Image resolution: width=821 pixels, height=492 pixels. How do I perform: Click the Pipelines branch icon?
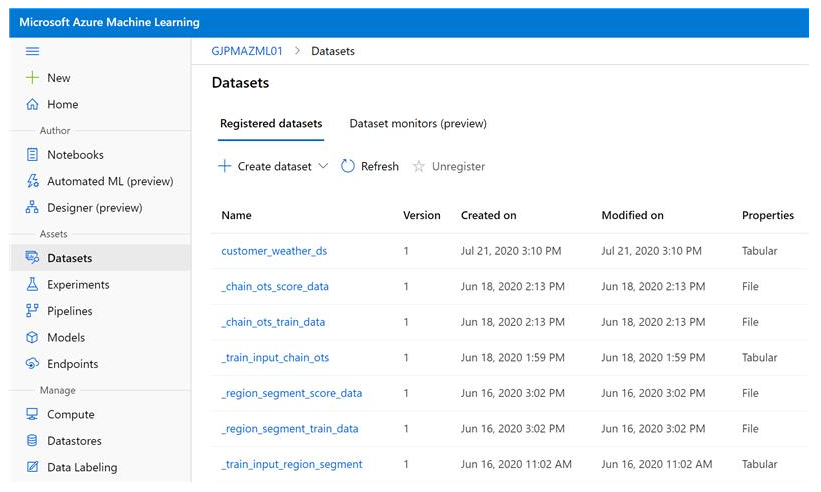[32, 310]
